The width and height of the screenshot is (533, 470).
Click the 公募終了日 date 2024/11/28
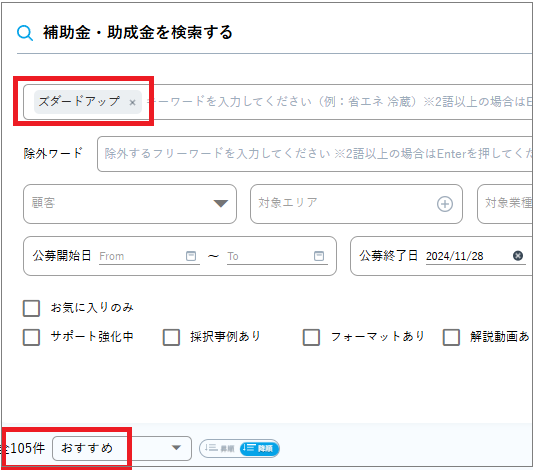pyautogui.click(x=454, y=256)
